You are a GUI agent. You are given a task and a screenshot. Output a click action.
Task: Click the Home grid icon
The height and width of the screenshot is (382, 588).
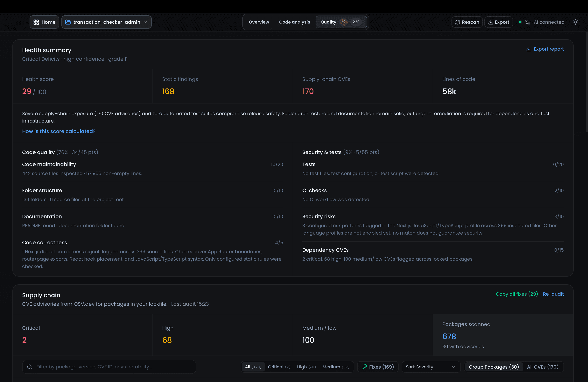pyautogui.click(x=36, y=22)
